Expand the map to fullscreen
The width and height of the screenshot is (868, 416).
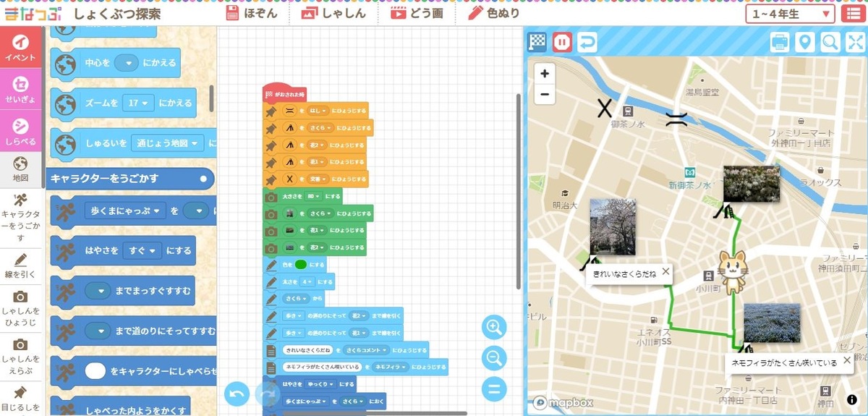[x=855, y=42]
